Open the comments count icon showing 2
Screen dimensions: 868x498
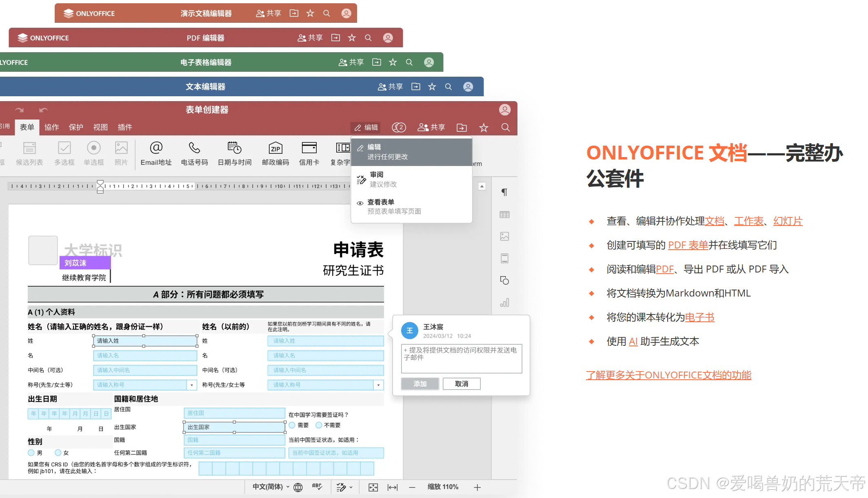(399, 128)
